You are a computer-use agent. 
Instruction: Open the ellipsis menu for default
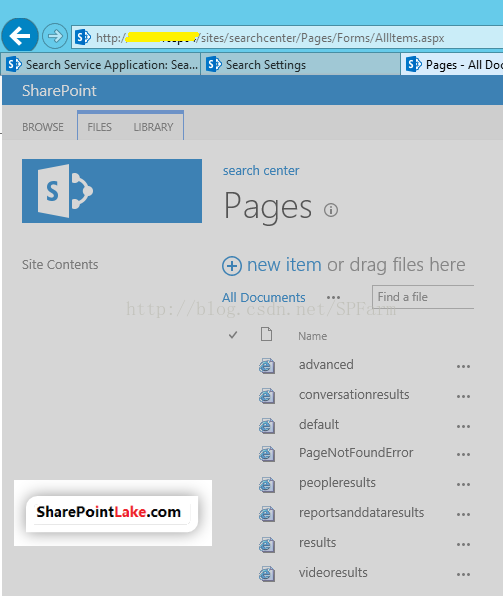click(463, 426)
